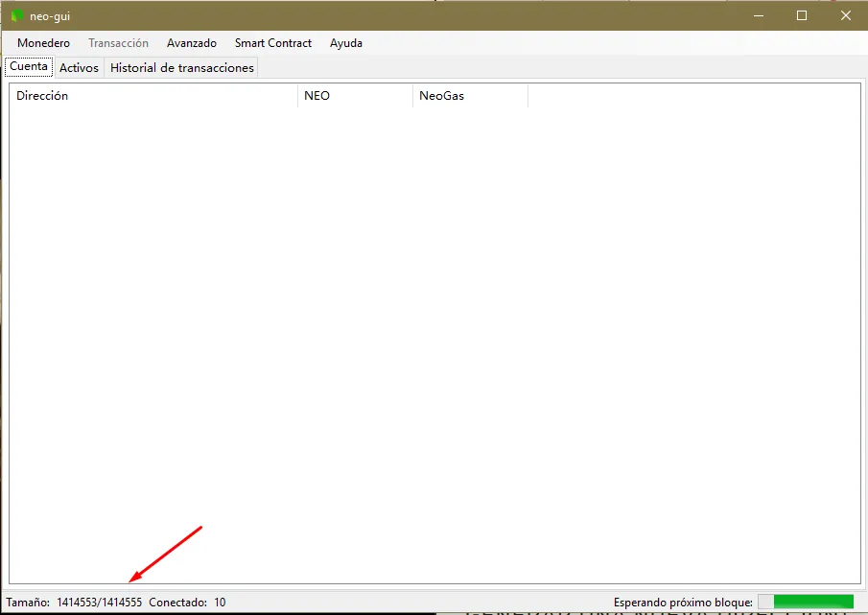Switch to the Activos tab

coord(79,68)
